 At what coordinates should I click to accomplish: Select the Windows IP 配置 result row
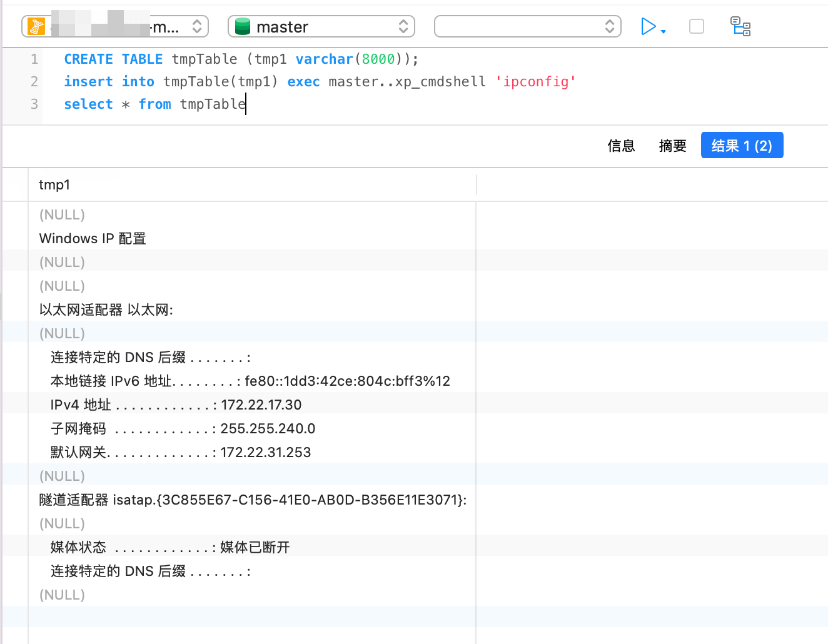(x=93, y=238)
